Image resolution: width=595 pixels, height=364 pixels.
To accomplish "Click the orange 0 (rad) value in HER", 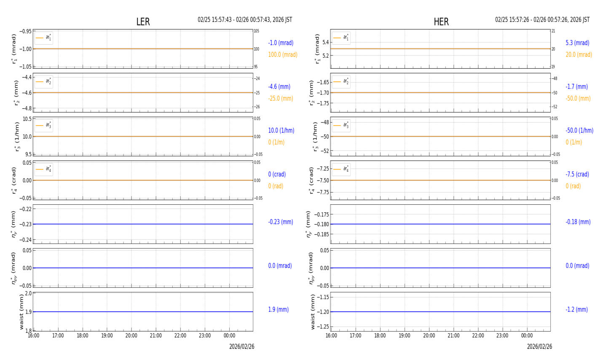I will point(573,186).
